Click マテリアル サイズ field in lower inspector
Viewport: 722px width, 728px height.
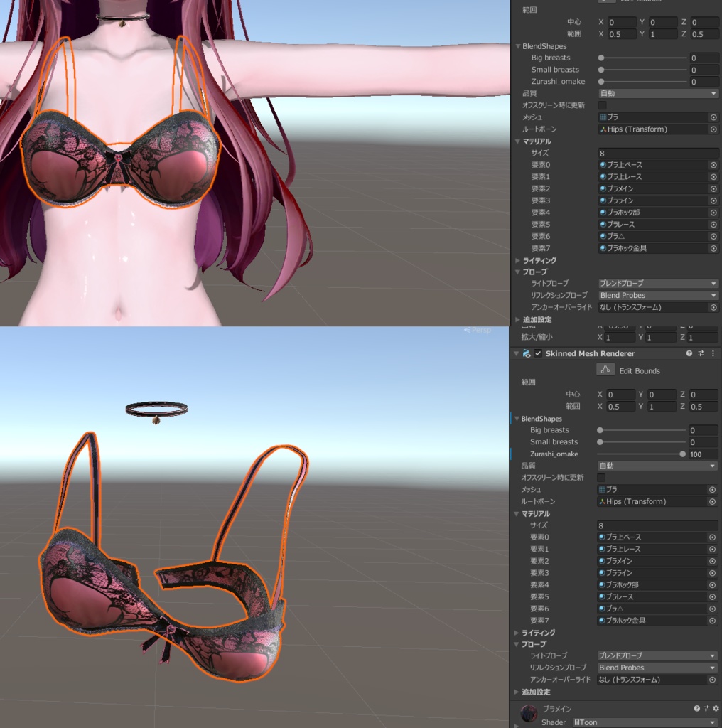coord(657,525)
